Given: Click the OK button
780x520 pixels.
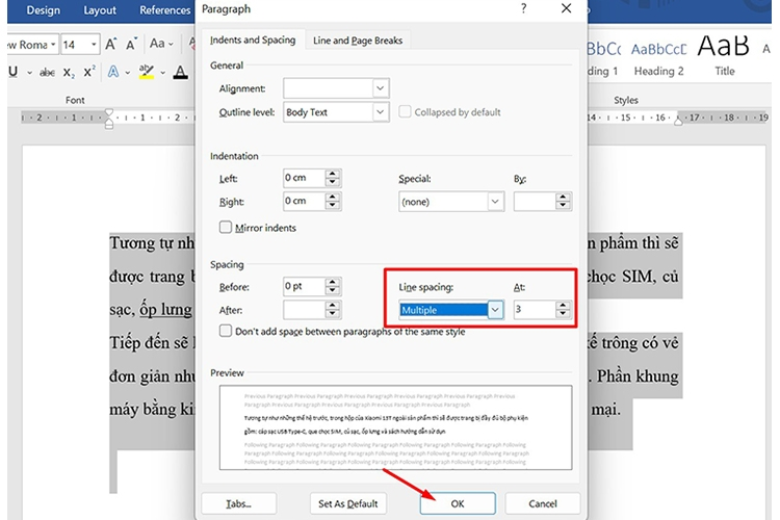Looking at the screenshot, I should (x=458, y=504).
